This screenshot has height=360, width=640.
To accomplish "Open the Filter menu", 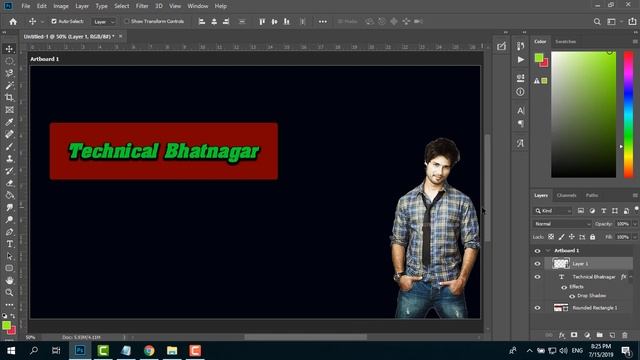I will click(x=142, y=6).
